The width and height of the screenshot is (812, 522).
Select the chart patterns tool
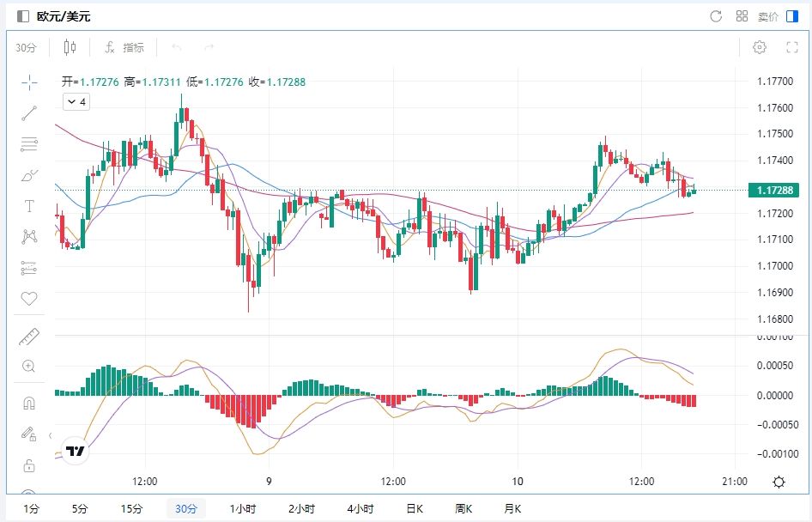[29, 237]
